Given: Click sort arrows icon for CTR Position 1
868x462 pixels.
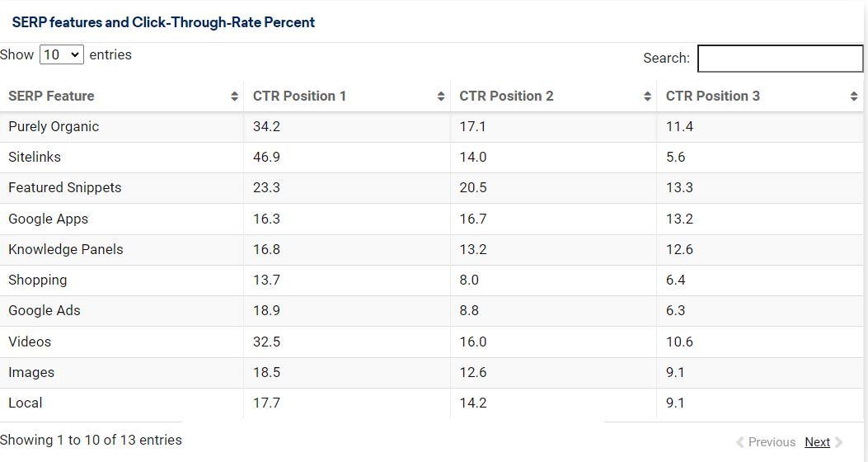Looking at the screenshot, I should (441, 97).
